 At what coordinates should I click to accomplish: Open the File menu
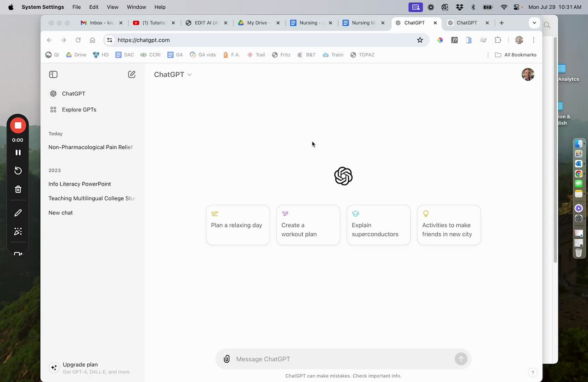[x=77, y=7]
